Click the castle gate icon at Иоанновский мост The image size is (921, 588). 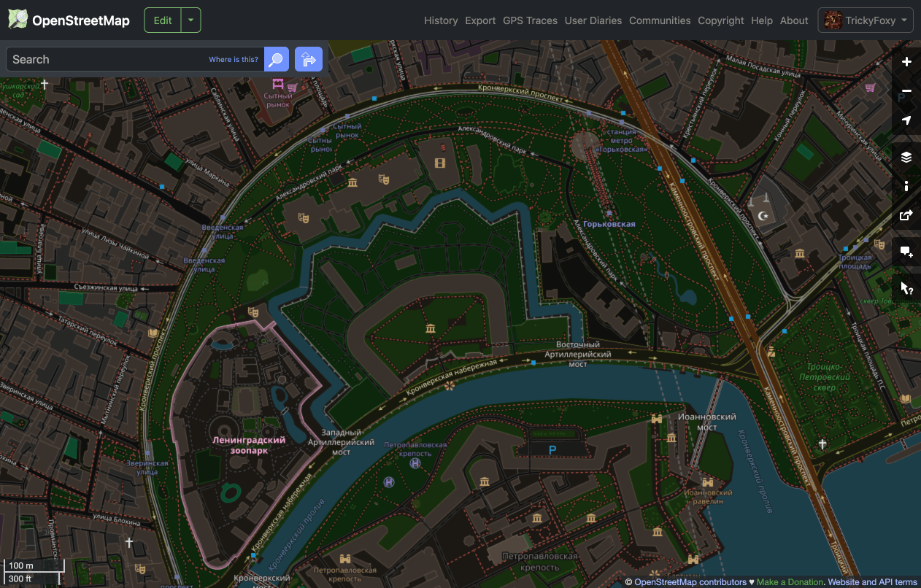655,419
